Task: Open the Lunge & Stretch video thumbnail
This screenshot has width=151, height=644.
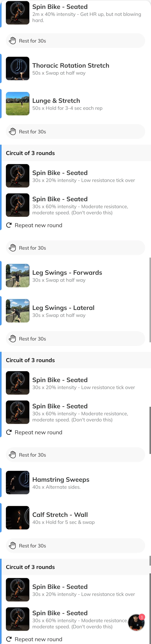Action: click(18, 103)
